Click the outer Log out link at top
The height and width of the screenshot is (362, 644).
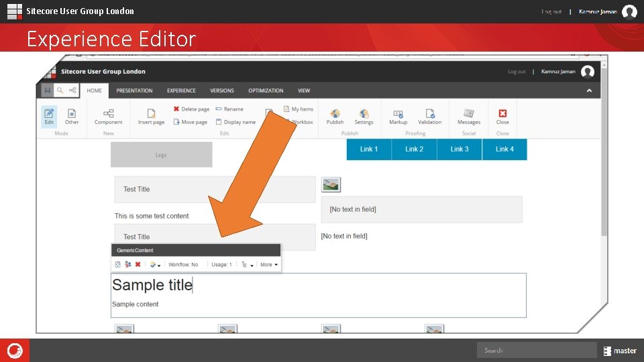(x=551, y=11)
